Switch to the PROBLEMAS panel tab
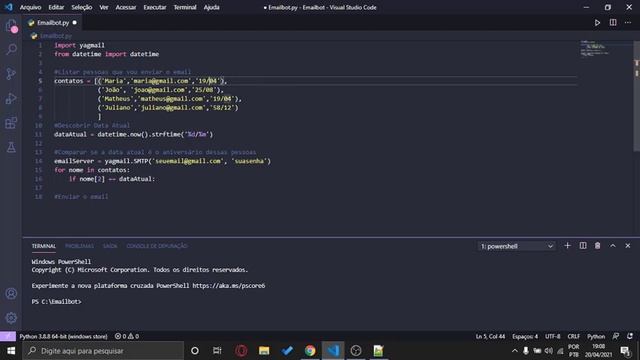640x360 pixels. pyautogui.click(x=80, y=246)
